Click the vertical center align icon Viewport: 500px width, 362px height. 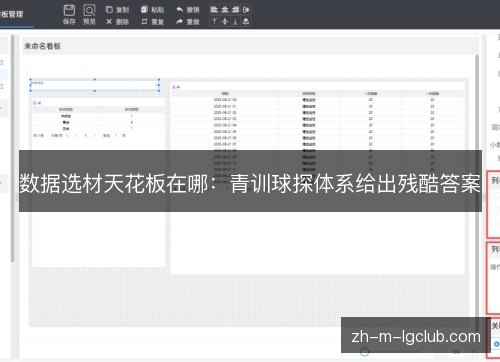pos(225,22)
